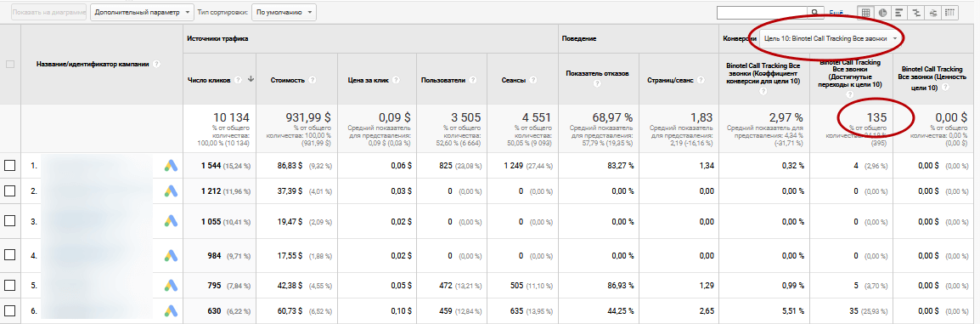Tick the checkbox for row 1
Image resolution: width=980 pixels, height=324 pixels.
(9, 166)
